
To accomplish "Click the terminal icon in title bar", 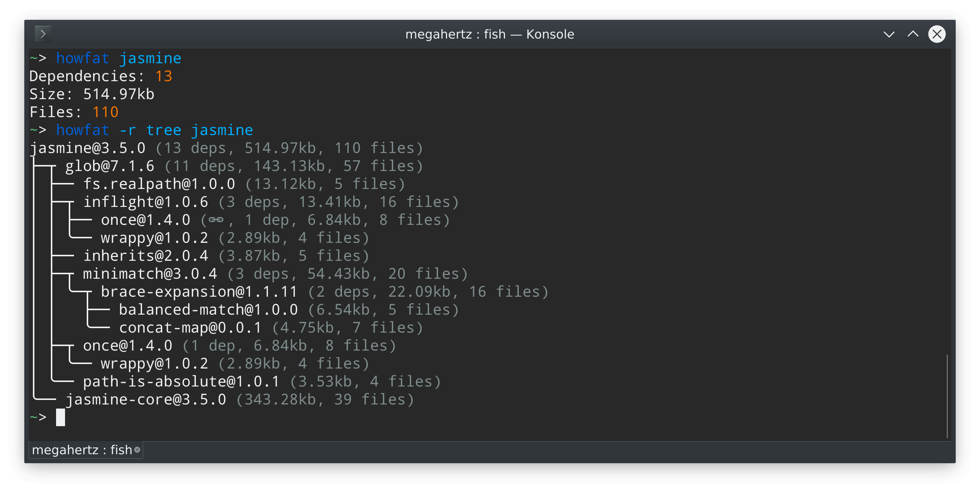I will coord(43,34).
